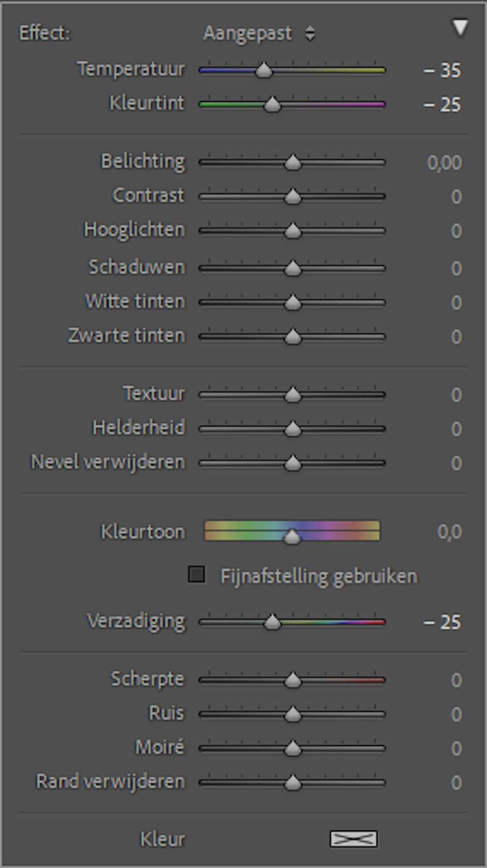
Task: Click the Kleurtoon value 0,0 field
Action: pos(450,532)
